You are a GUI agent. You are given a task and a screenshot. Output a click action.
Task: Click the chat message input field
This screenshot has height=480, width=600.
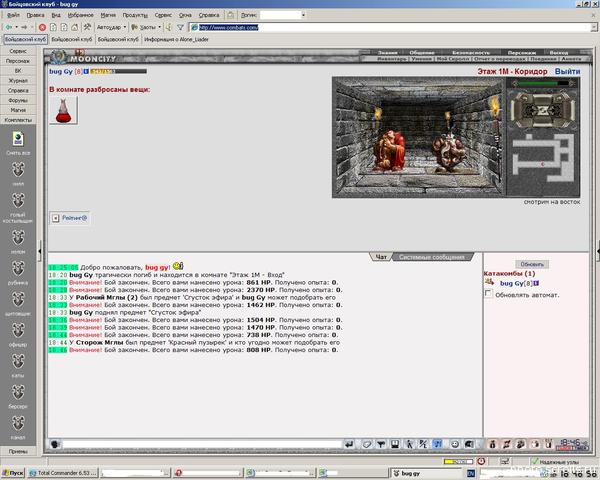click(202, 444)
